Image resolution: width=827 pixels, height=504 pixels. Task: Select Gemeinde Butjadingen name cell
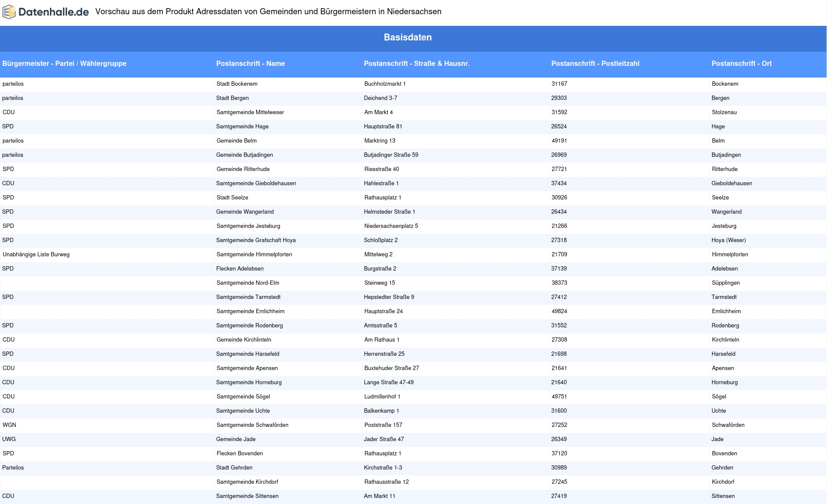[x=245, y=155]
